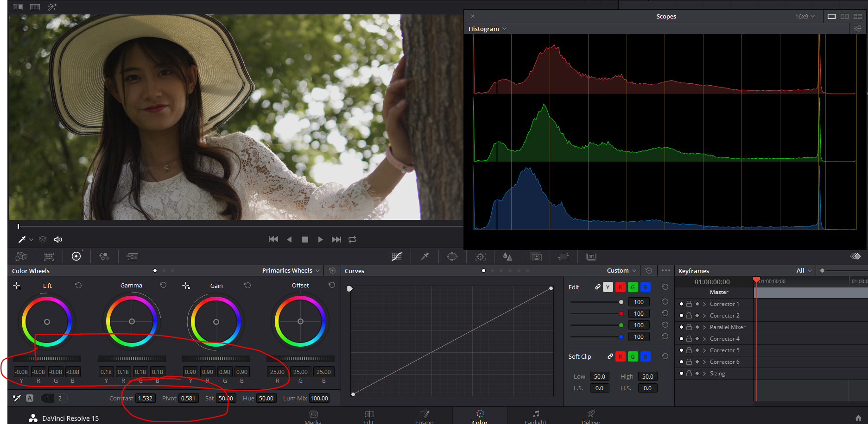
Task: Enable the blue Edit curve channel
Action: [x=645, y=287]
